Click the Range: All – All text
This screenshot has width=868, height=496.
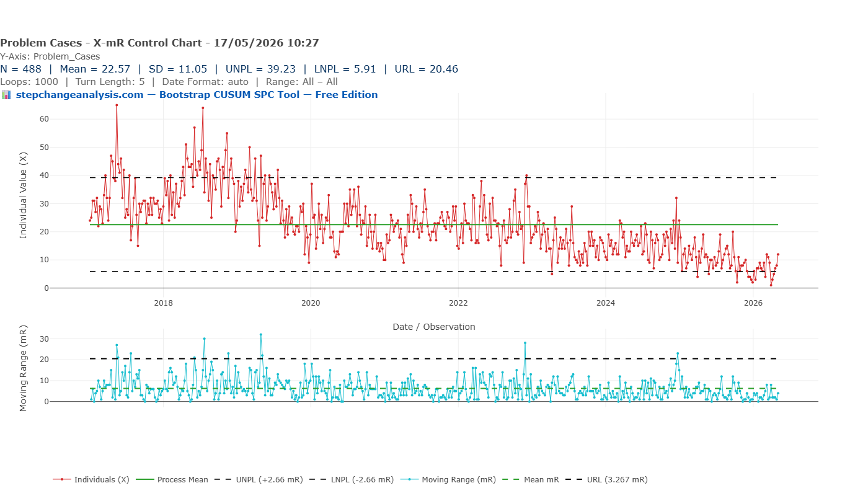301,82
